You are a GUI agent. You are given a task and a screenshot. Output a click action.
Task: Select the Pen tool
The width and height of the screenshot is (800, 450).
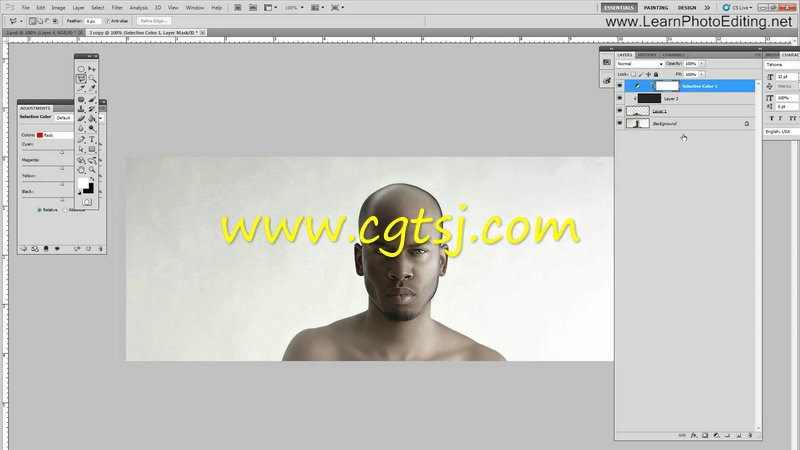[x=81, y=139]
